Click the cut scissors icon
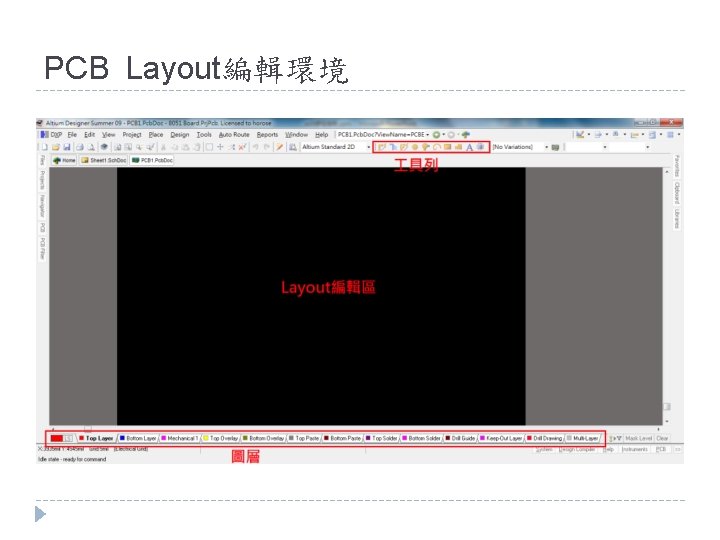Screen dimensions: 720x540 pyautogui.click(x=163, y=147)
